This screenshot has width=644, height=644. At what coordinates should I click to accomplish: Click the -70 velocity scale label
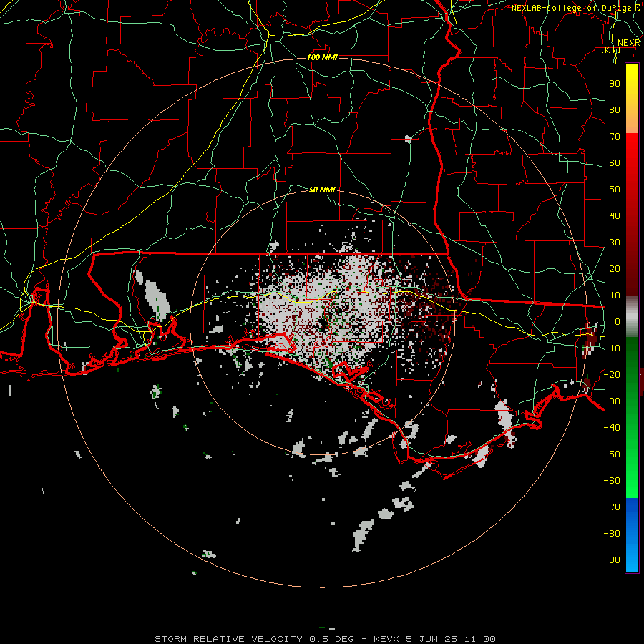click(612, 507)
